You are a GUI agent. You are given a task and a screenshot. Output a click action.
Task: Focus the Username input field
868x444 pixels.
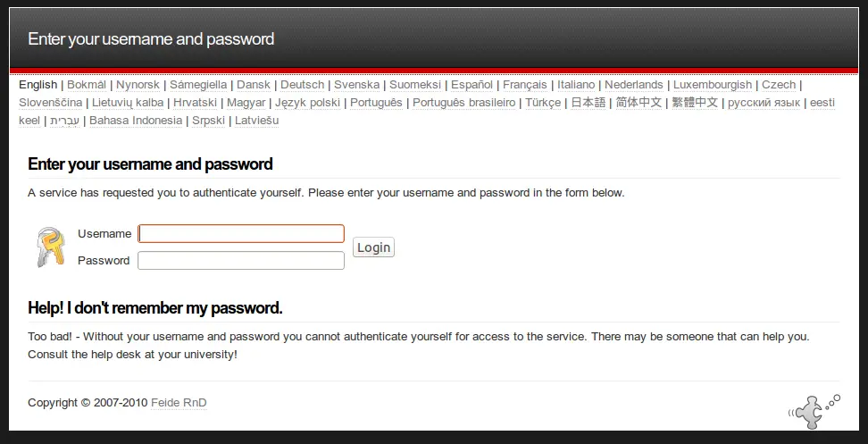tap(241, 234)
